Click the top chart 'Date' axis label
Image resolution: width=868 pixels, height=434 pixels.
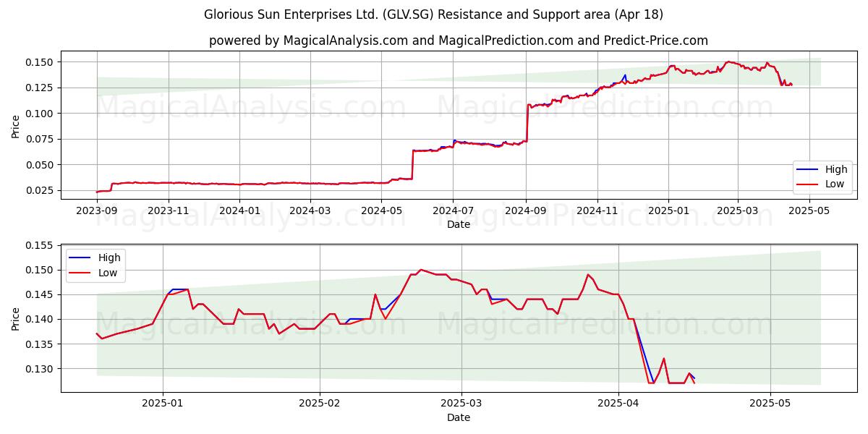coord(459,224)
